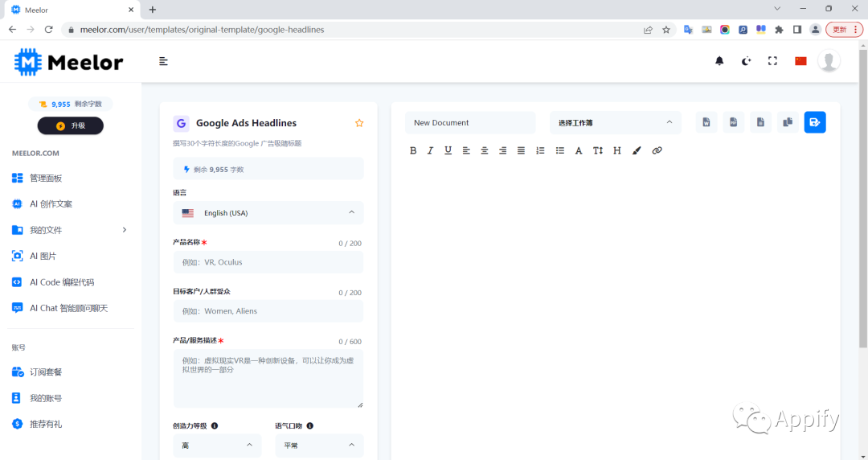868x460 pixels.
Task: Open font color 'A' tool
Action: tap(579, 150)
